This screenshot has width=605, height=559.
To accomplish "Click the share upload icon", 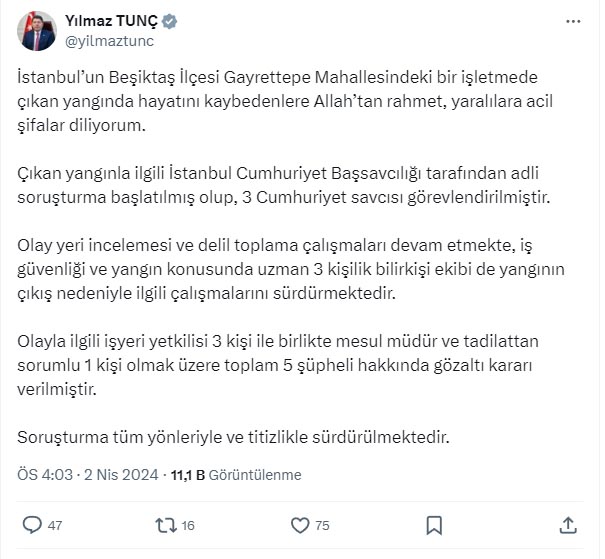I will [568, 525].
